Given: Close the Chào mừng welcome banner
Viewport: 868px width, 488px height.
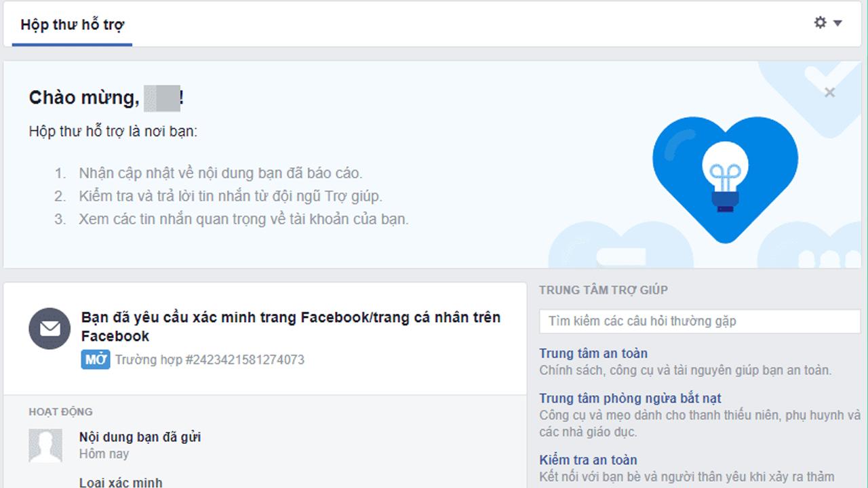Looking at the screenshot, I should coord(829,93).
